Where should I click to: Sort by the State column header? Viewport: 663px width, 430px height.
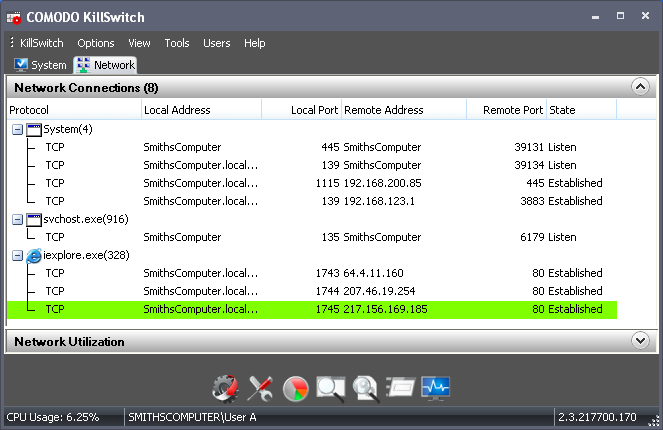(x=581, y=110)
